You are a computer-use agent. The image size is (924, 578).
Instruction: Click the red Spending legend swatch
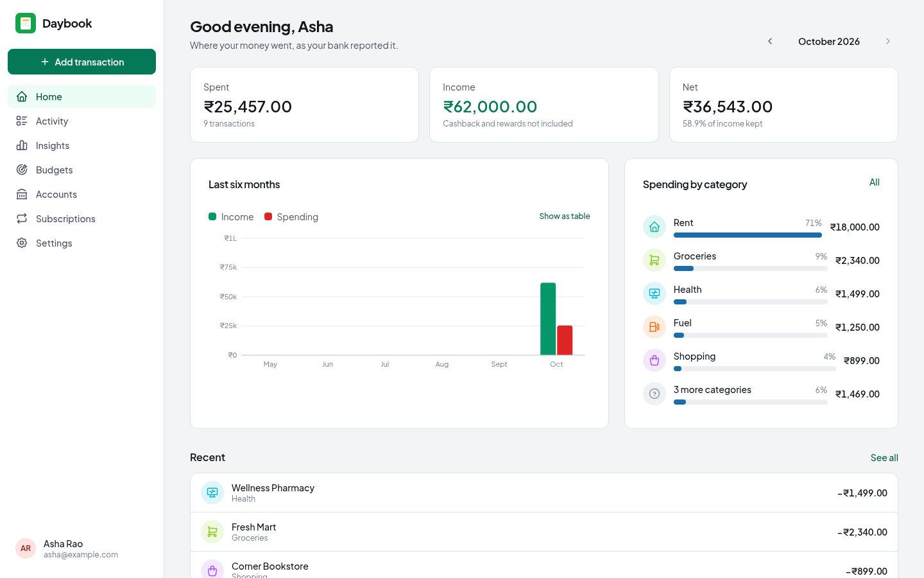click(268, 216)
